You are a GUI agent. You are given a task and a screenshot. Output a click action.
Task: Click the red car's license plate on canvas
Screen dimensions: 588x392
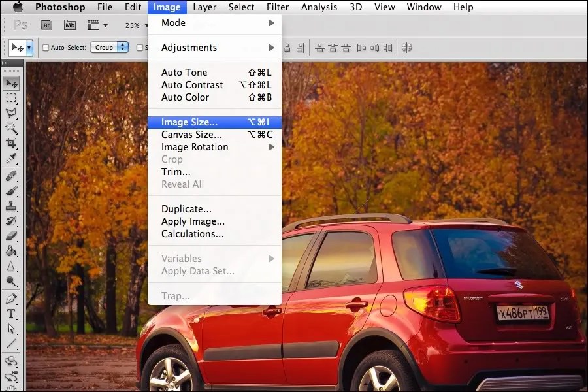(523, 312)
